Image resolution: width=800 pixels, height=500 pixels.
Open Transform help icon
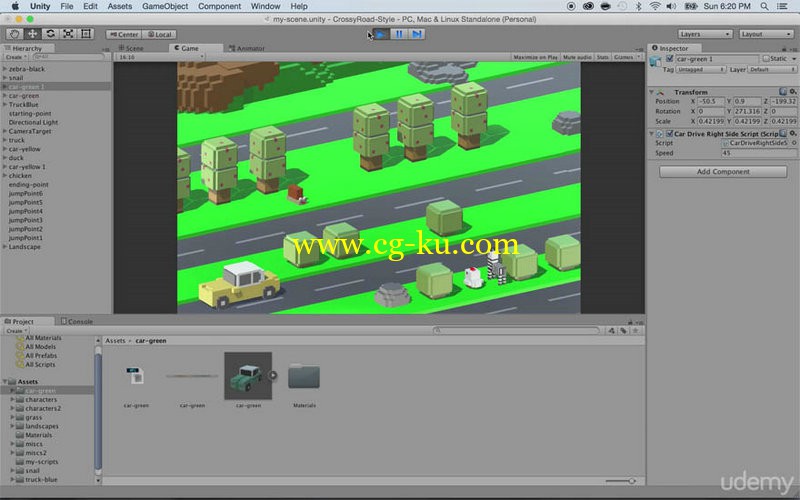pyautogui.click(x=783, y=92)
